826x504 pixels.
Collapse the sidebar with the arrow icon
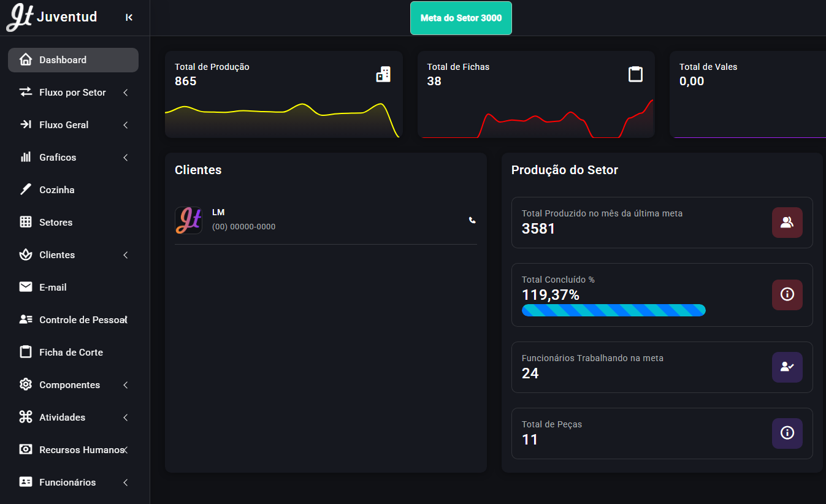coord(129,18)
